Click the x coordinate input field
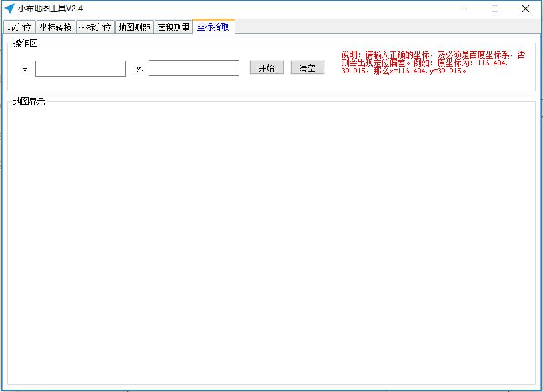This screenshot has height=392, width=543. 81,69
